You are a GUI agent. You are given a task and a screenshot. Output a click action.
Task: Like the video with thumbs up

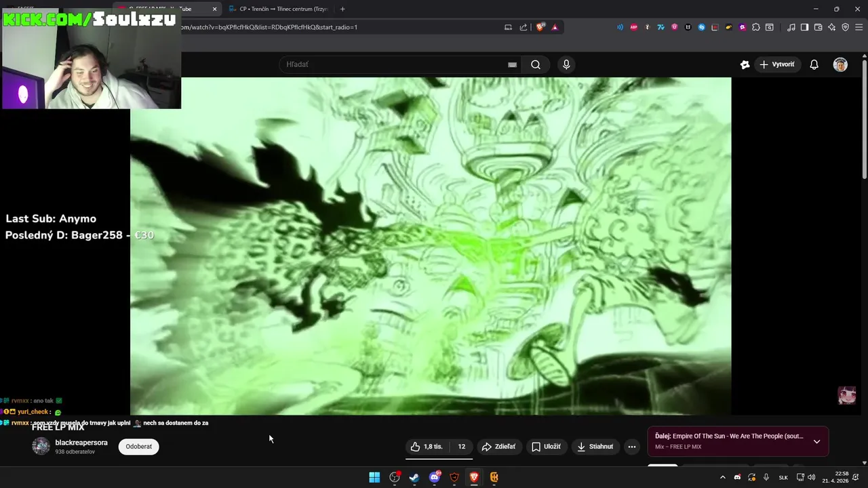coord(426,447)
